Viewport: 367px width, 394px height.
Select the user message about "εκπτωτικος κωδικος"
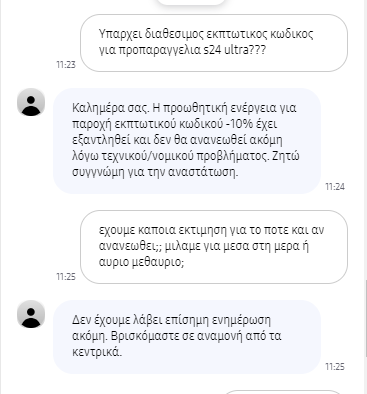214,43
